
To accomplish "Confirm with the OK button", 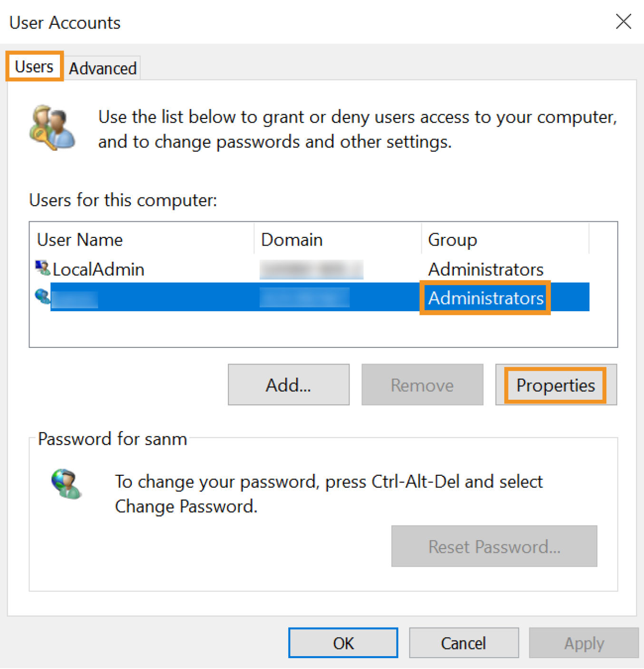I will coord(343,643).
